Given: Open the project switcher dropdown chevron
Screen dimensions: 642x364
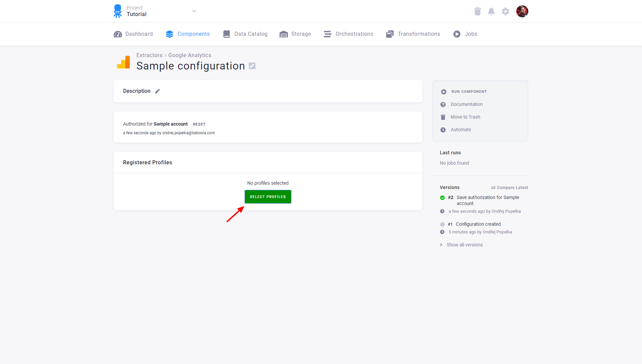Looking at the screenshot, I should [x=194, y=11].
